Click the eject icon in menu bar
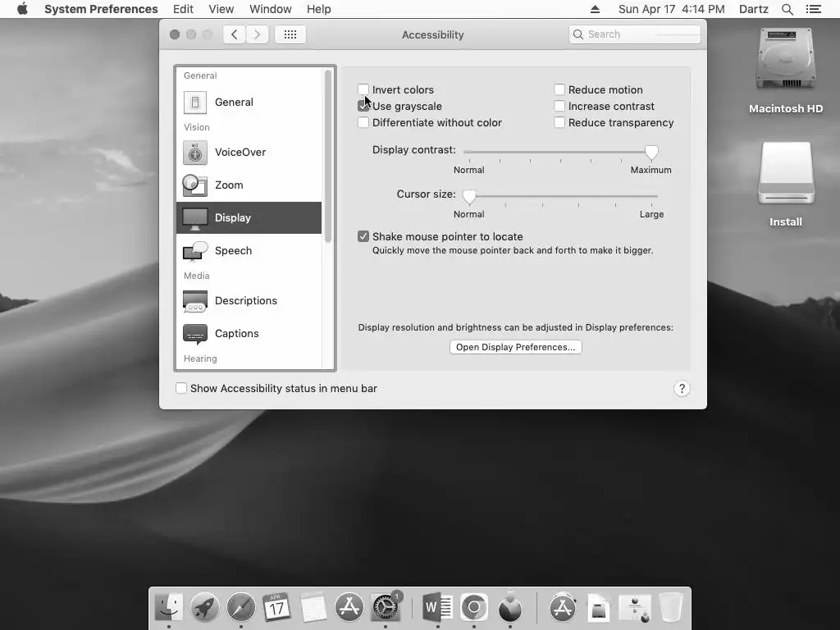Viewport: 840px width, 630px height. [x=595, y=9]
